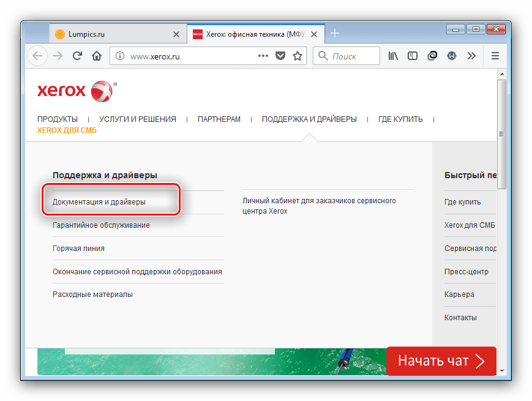Viewport: 532px width, 401px height.
Task: Show site information icon in address bar
Action: [x=120, y=56]
